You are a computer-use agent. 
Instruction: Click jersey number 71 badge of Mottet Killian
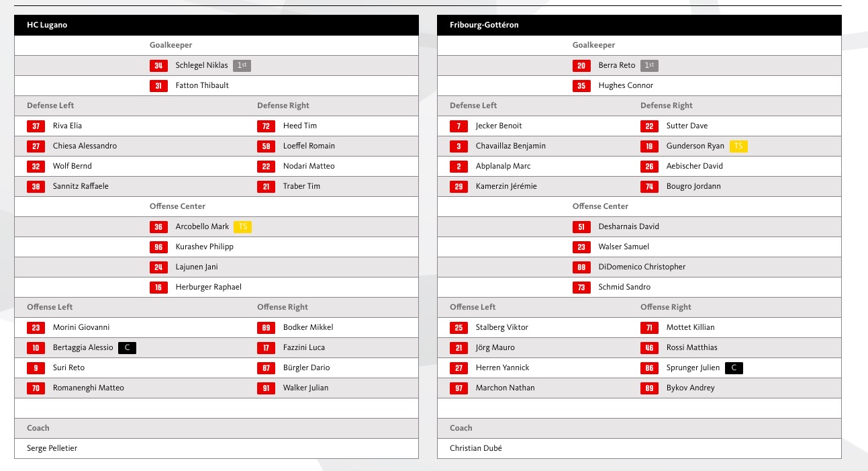pyautogui.click(x=649, y=327)
